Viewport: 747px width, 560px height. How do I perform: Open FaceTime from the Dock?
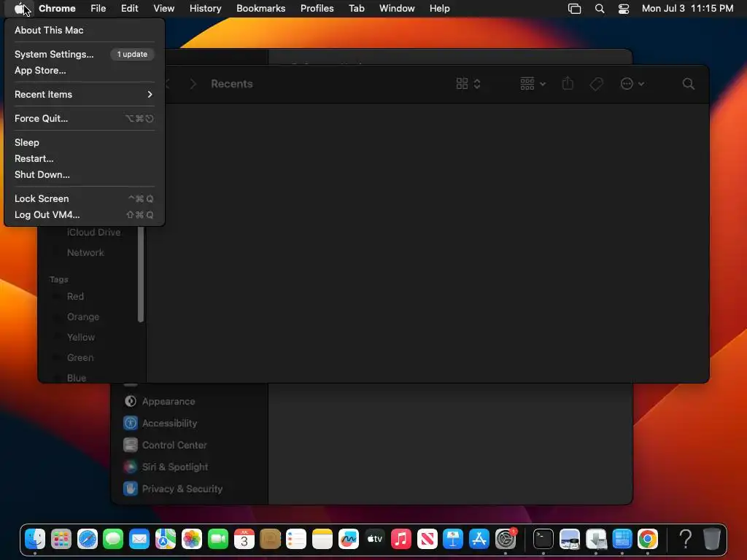coord(217,539)
